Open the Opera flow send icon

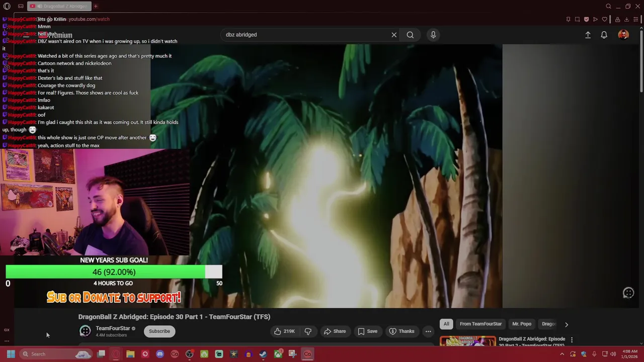[595, 19]
